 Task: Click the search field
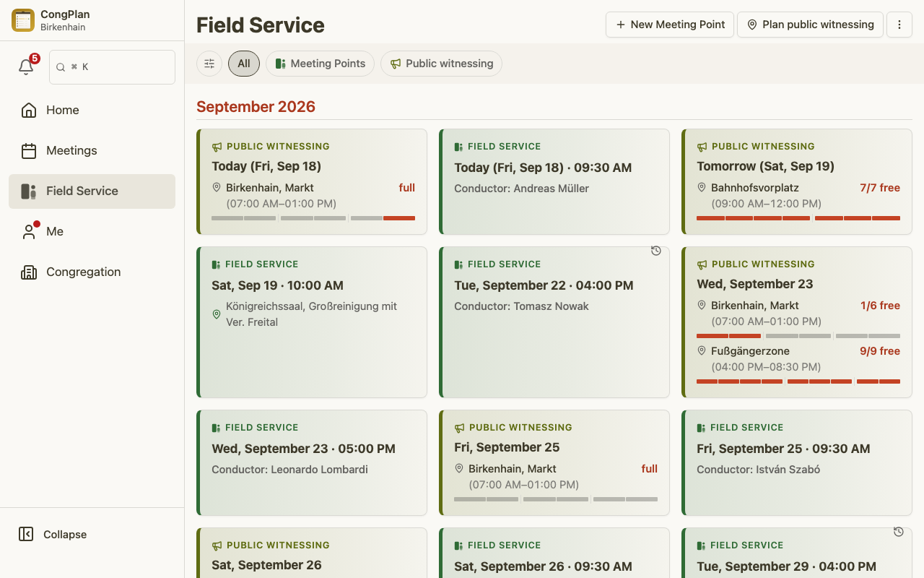tap(112, 66)
